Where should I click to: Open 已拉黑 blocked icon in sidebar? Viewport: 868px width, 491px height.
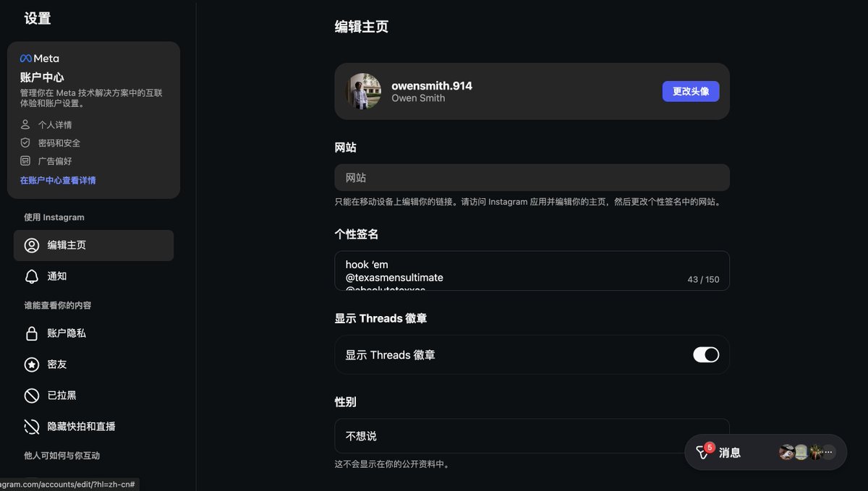(x=32, y=396)
